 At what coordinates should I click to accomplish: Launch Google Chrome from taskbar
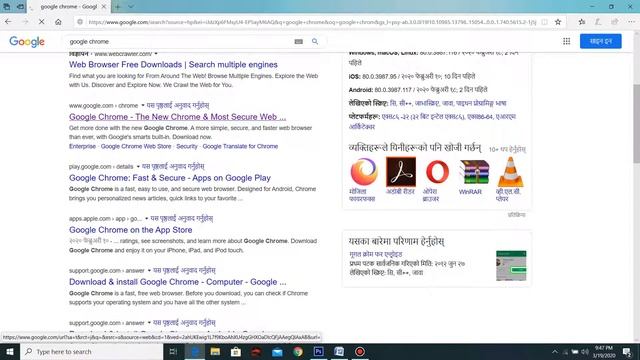tap(298, 351)
